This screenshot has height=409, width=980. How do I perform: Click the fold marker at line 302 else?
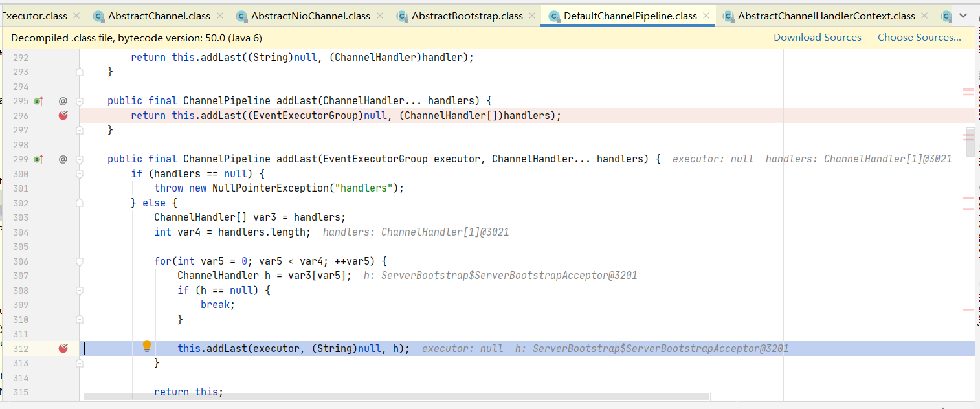(80, 203)
